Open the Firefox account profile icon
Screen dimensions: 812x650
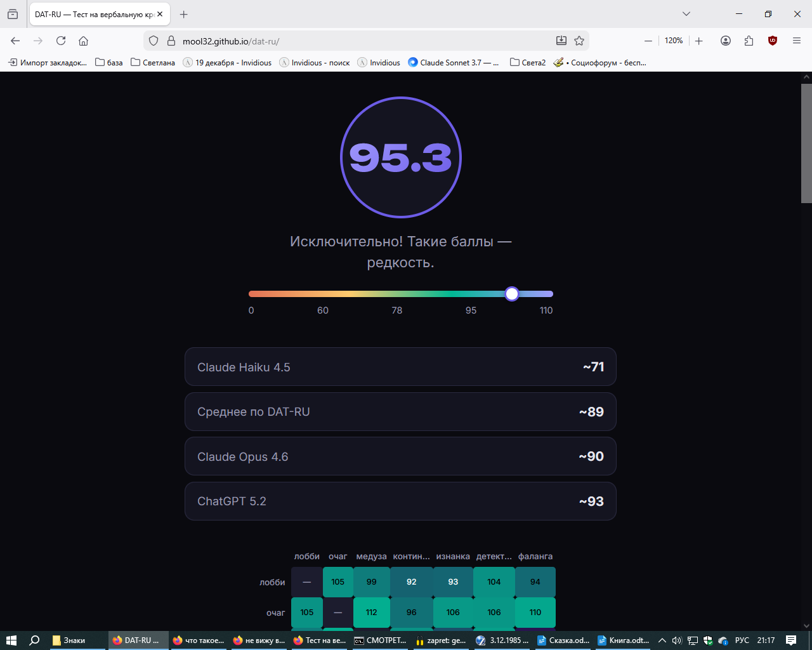(726, 41)
